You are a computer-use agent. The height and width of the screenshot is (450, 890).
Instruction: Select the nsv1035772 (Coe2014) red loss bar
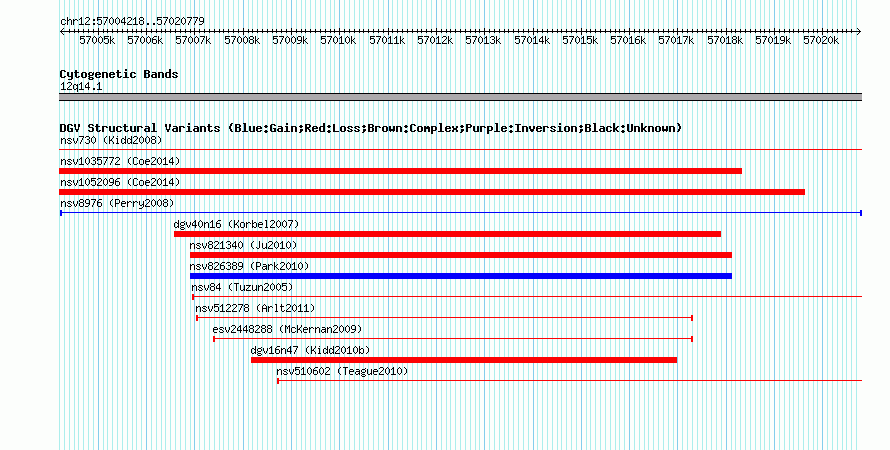pyautogui.click(x=400, y=171)
